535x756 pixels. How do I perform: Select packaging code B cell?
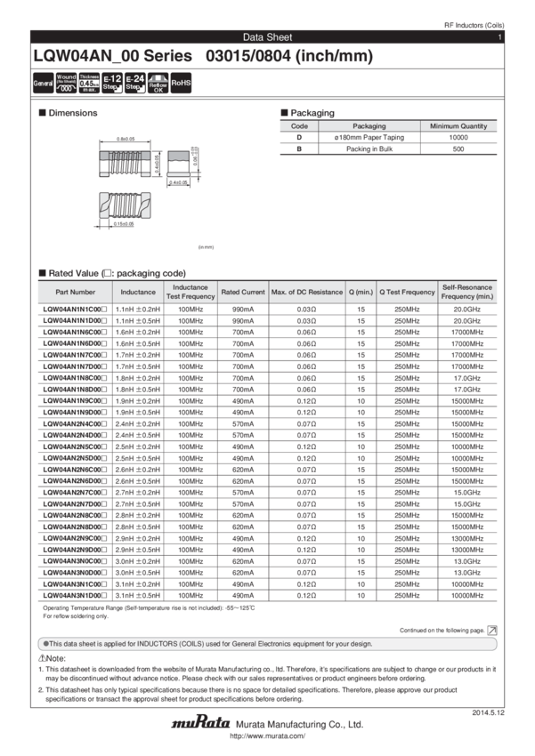click(x=299, y=149)
